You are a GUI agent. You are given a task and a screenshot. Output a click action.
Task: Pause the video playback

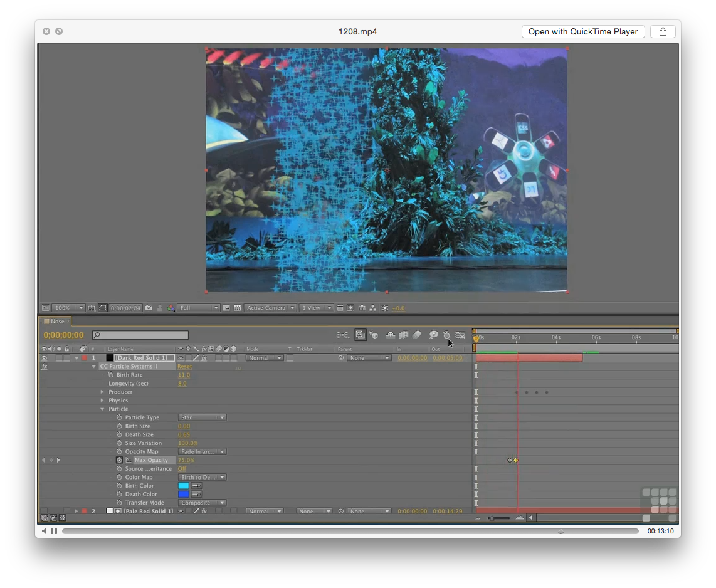click(55, 531)
